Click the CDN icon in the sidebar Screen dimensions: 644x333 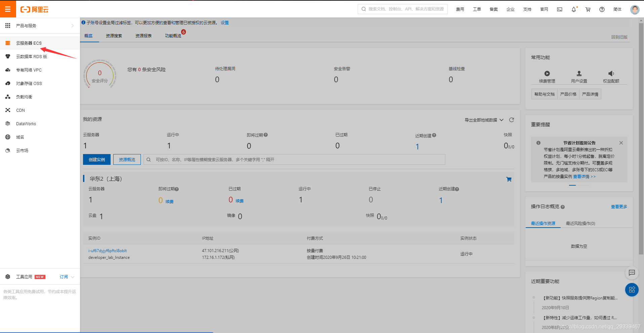pyautogui.click(x=8, y=110)
